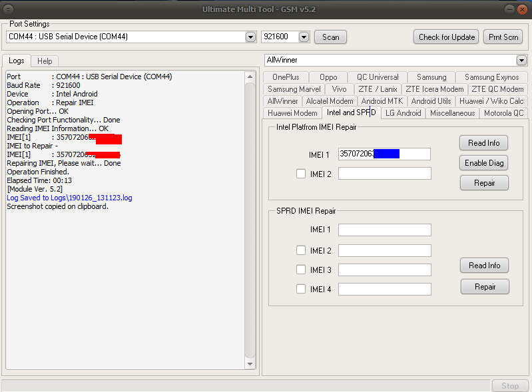This screenshot has width=532, height=392.
Task: Click 'Elapsed Time: 00:13' log line
Action: tap(39, 180)
